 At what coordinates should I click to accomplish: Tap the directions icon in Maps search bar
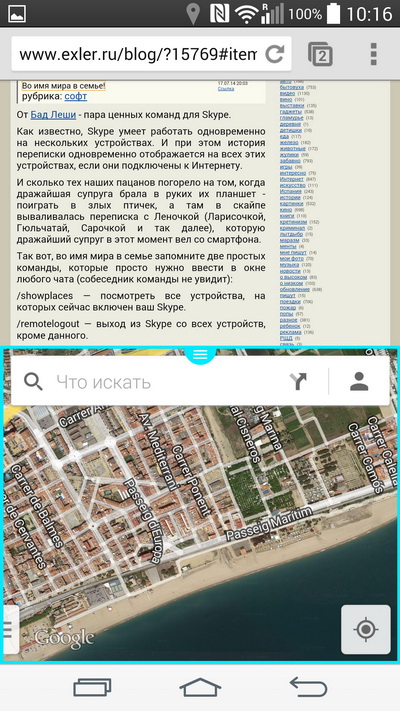tap(298, 381)
